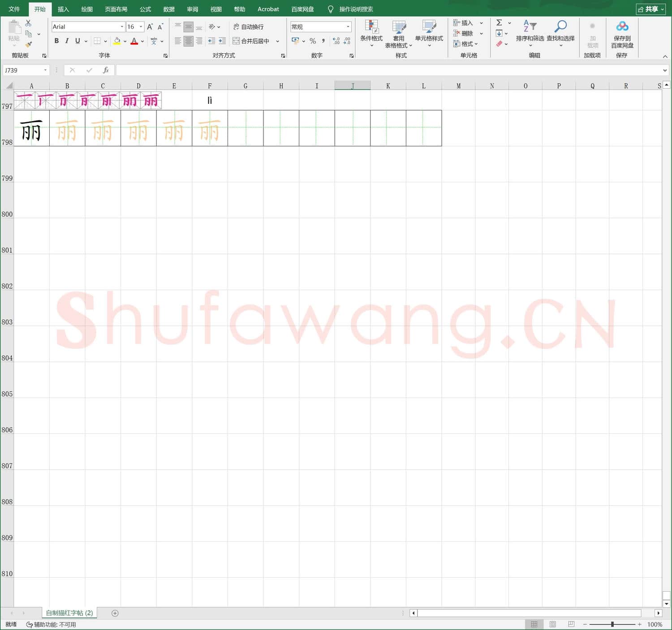Click 合并后居中 merge and center

click(251, 41)
